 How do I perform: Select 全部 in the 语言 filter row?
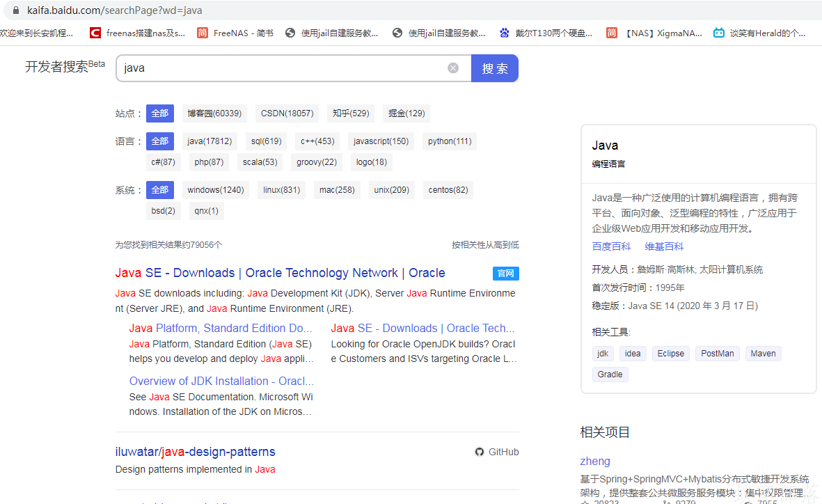click(x=160, y=141)
